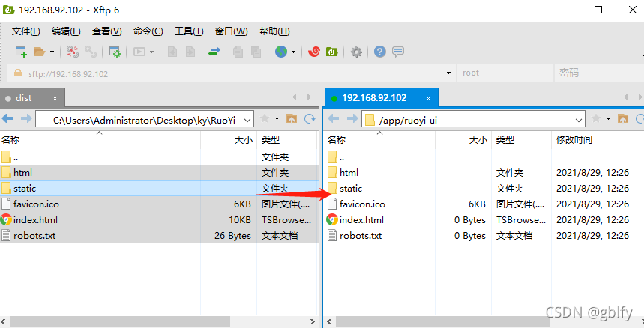Click the left-arrow transfer page icon

click(x=172, y=52)
